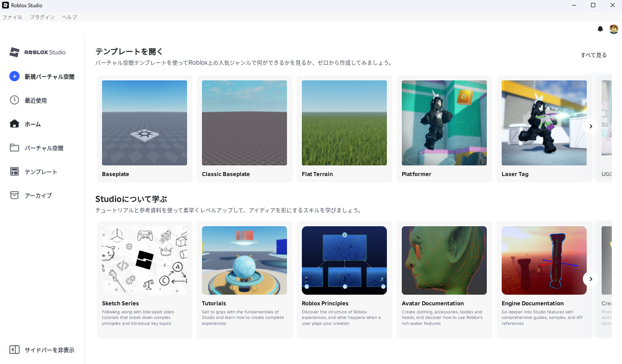
Task: Click the clock icon for recently used
Action: [x=14, y=100]
